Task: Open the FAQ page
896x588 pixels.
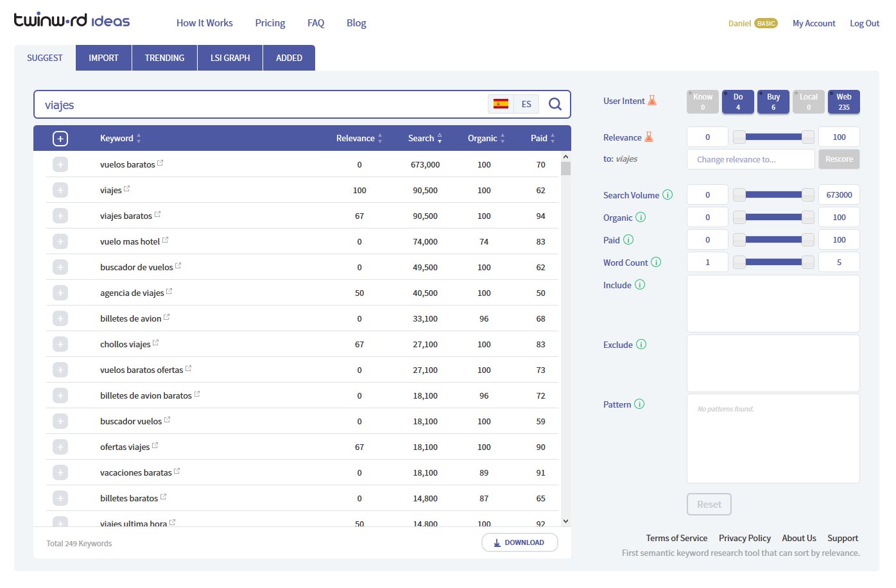Action: 316,23
